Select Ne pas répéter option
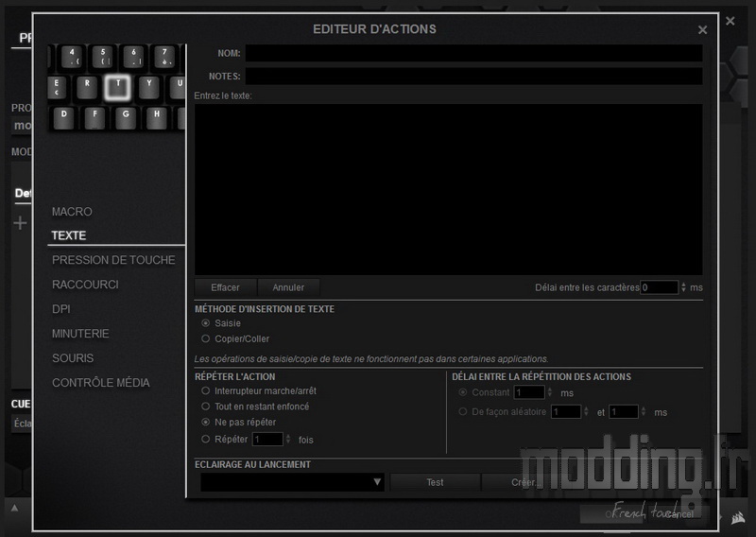 click(x=206, y=423)
